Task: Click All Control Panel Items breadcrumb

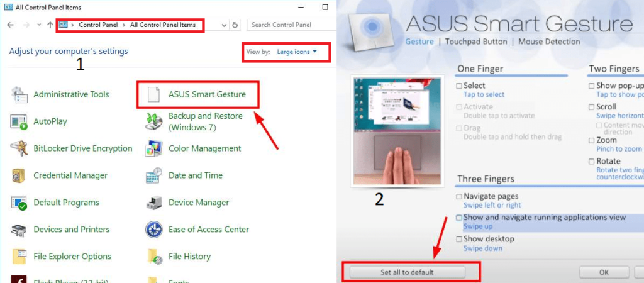Action: [163, 25]
